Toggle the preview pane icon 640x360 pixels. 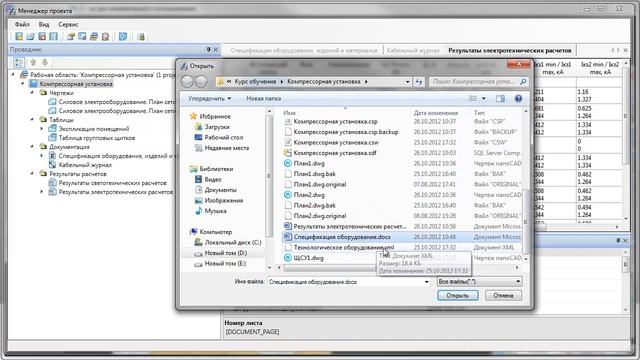click(x=500, y=98)
